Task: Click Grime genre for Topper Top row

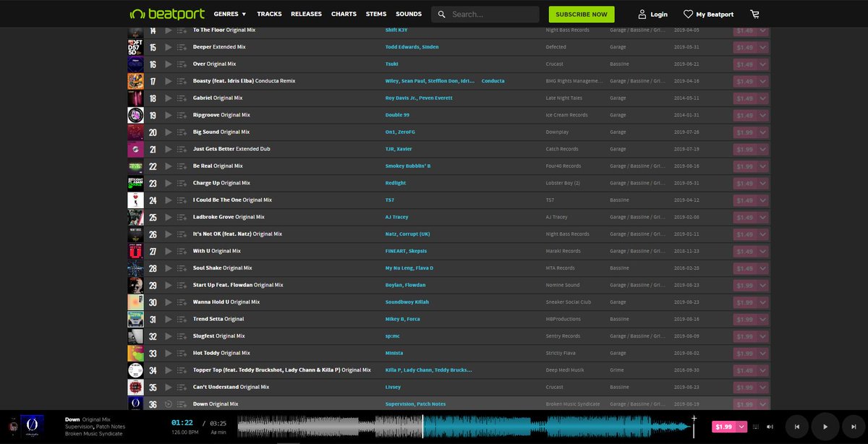Action: (x=617, y=370)
